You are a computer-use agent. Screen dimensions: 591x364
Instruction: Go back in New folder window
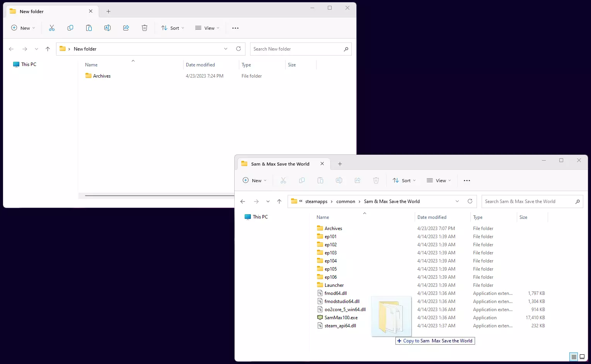[11, 49]
